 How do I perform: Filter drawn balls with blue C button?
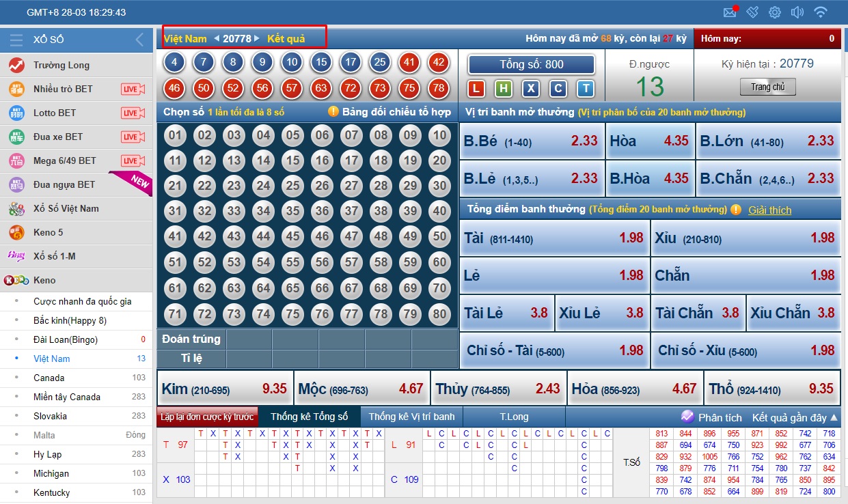click(558, 88)
